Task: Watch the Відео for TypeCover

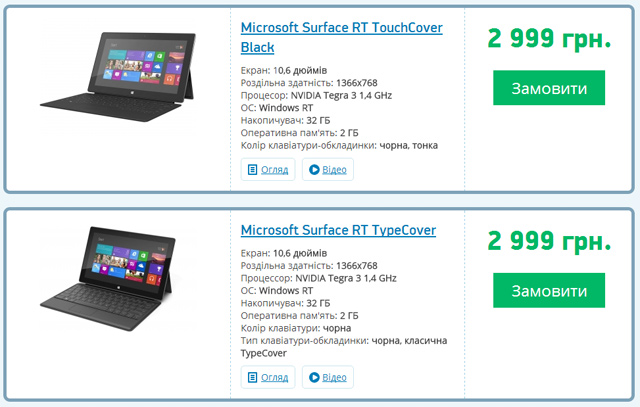Action: [328, 377]
